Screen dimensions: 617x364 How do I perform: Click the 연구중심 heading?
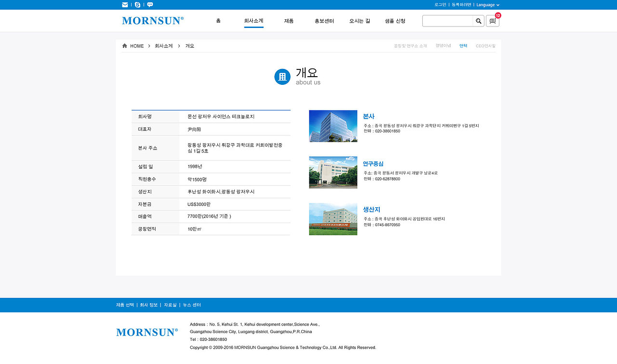click(x=373, y=164)
